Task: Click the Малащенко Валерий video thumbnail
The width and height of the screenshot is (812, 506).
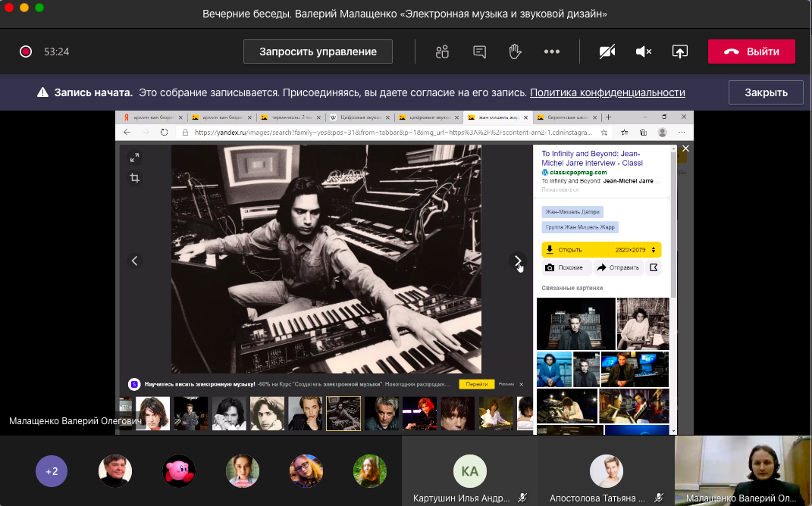Action: tap(743, 465)
